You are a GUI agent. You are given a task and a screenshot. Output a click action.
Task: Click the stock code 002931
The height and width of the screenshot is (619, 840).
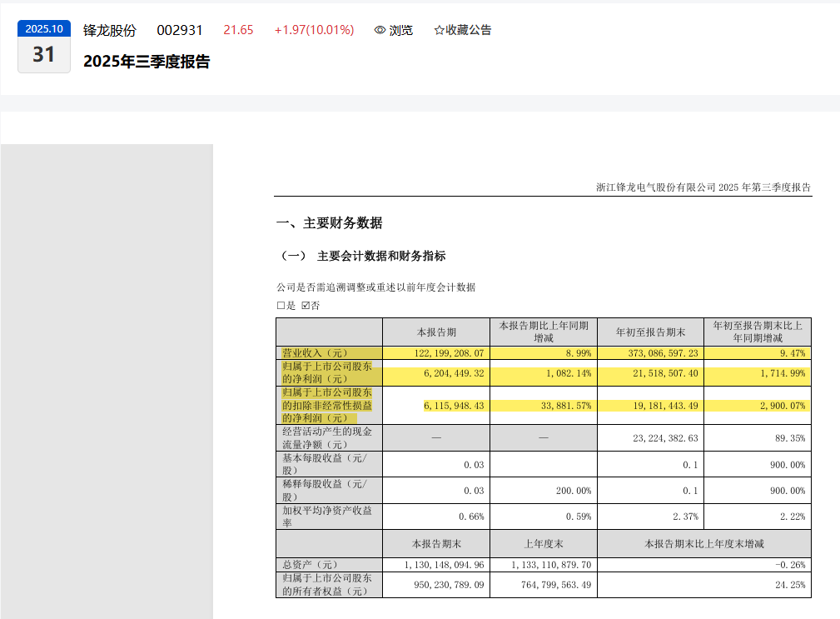tap(180, 30)
